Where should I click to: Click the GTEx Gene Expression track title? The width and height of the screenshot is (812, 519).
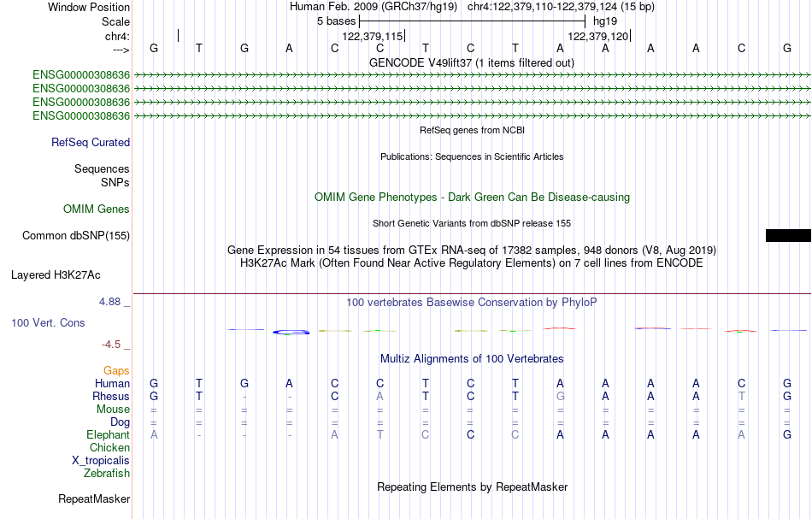(x=472, y=251)
